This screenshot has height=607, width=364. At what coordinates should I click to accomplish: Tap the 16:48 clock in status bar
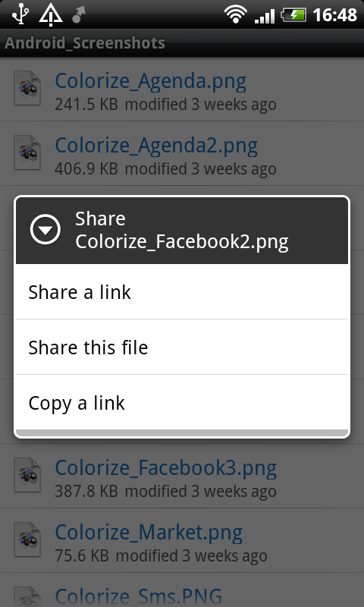pos(334,15)
